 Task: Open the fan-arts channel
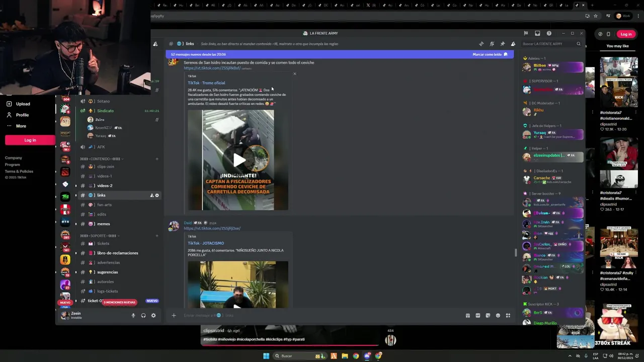[120, 205]
